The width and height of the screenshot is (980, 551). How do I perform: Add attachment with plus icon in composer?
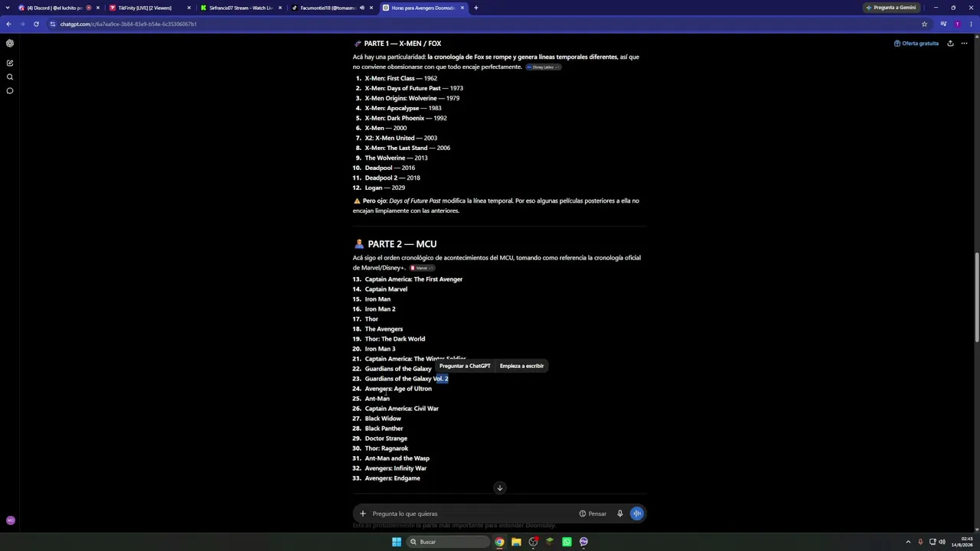363,514
